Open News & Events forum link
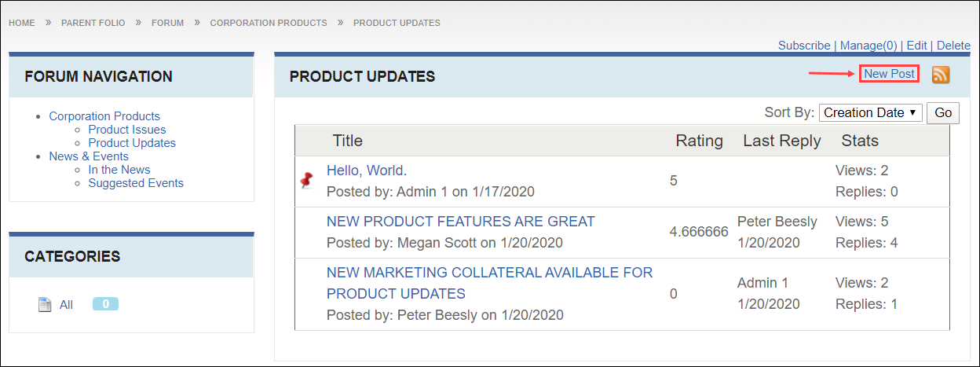The height and width of the screenshot is (367, 980). [x=89, y=156]
